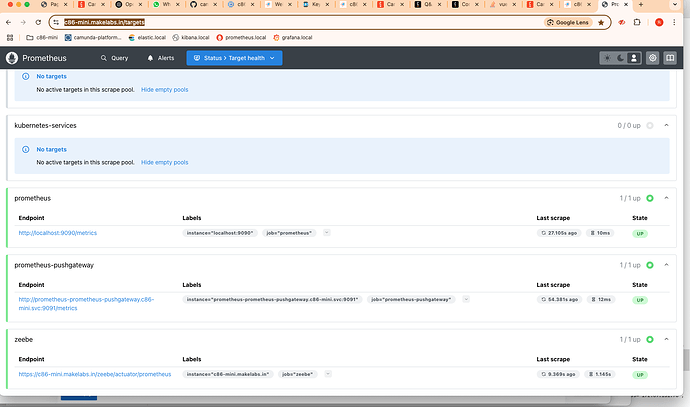Screen dimensions: 690x407
Task: Open the Extensions puzzle menu
Action: (x=637, y=22)
